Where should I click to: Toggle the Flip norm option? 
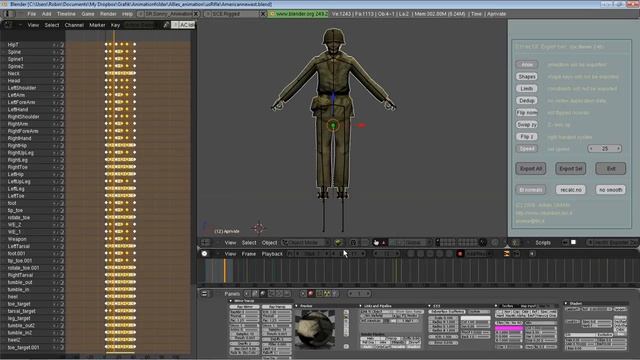click(527, 112)
